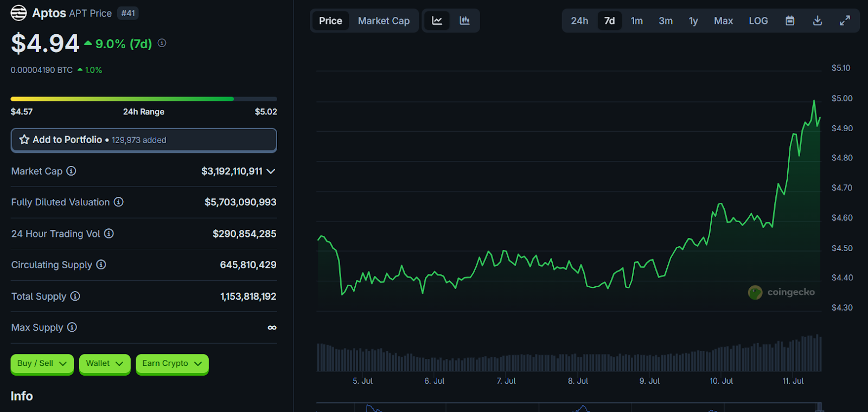The height and width of the screenshot is (412, 868).
Task: Click the mini navigator chart strip
Action: 568,407
